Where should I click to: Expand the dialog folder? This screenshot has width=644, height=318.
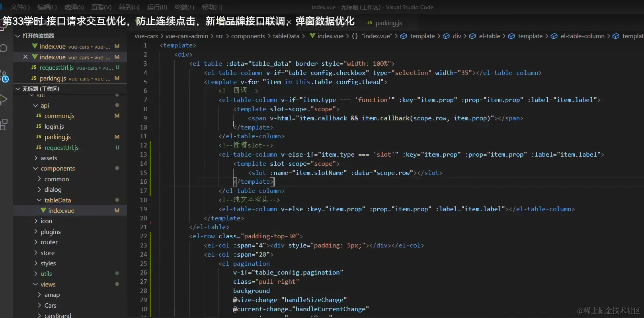(x=39, y=189)
